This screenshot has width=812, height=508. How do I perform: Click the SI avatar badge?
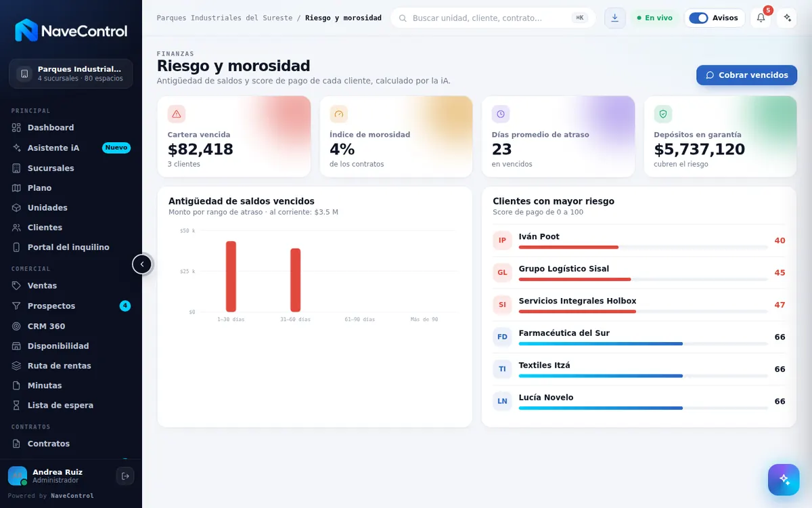502,305
